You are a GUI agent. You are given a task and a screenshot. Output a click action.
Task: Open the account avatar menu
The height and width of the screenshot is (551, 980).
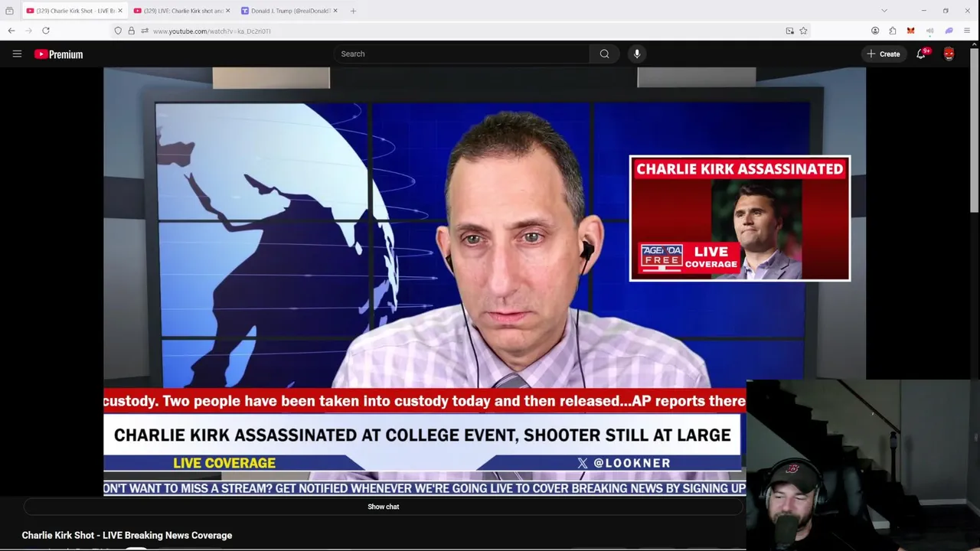click(949, 54)
